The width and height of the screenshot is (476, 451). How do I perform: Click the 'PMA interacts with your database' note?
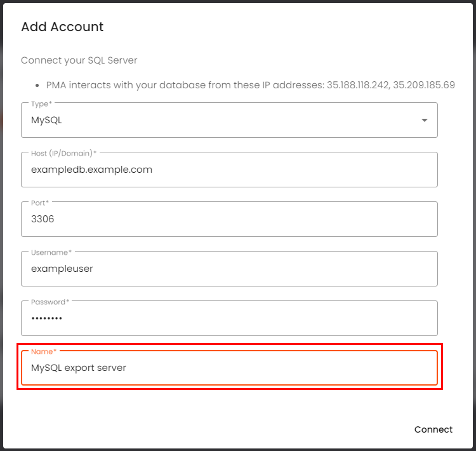[x=184, y=84]
